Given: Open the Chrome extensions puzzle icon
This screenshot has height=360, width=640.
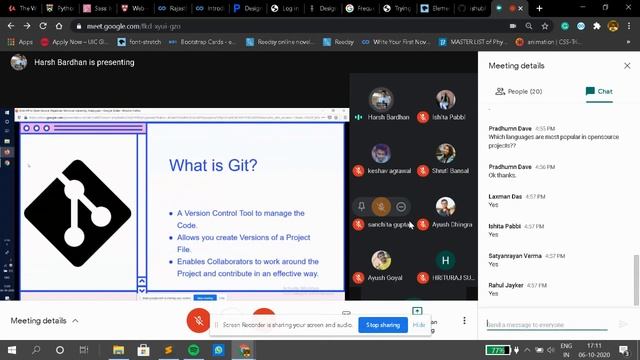Looking at the screenshot, I should [x=597, y=26].
